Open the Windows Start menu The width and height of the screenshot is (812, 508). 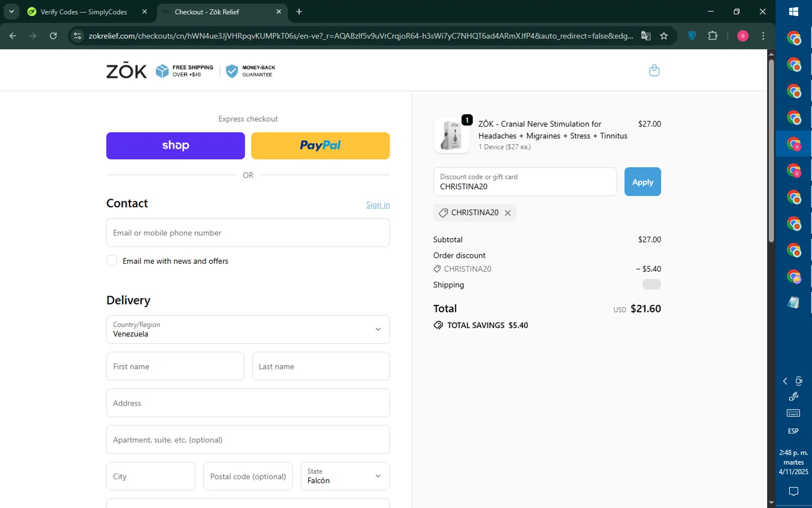pyautogui.click(x=794, y=11)
